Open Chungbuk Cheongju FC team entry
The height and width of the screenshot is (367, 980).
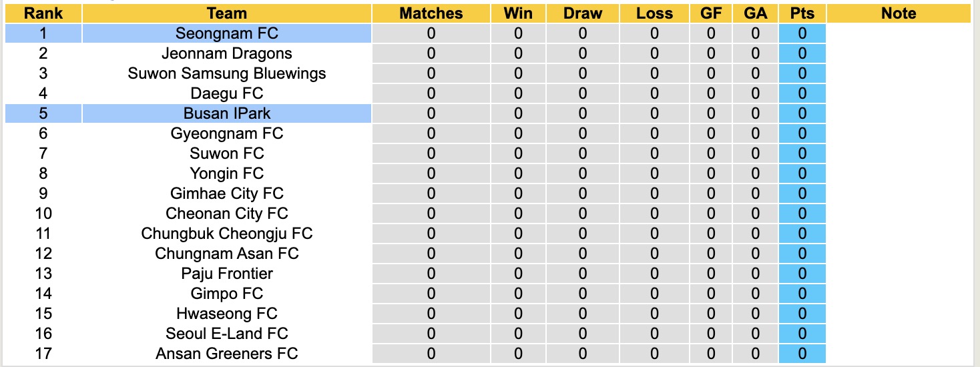pos(227,234)
